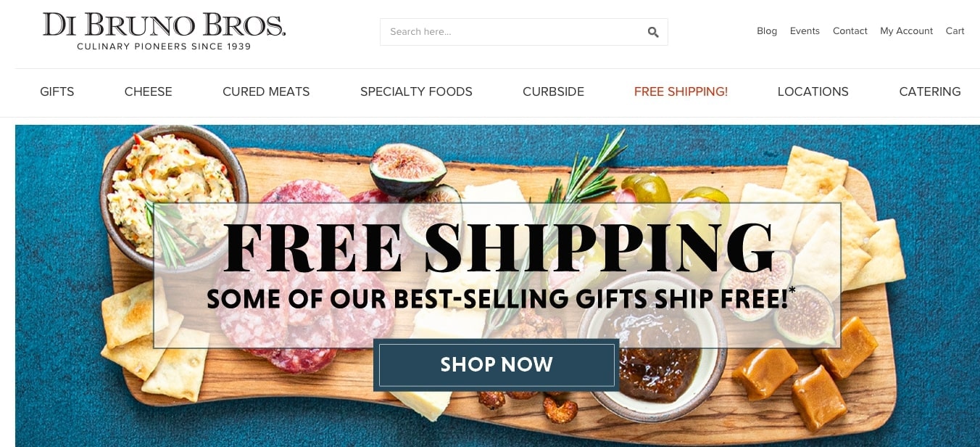Viewport: 980px width, 447px height.
Task: Click the magnifying glass search icon
Action: (x=653, y=32)
